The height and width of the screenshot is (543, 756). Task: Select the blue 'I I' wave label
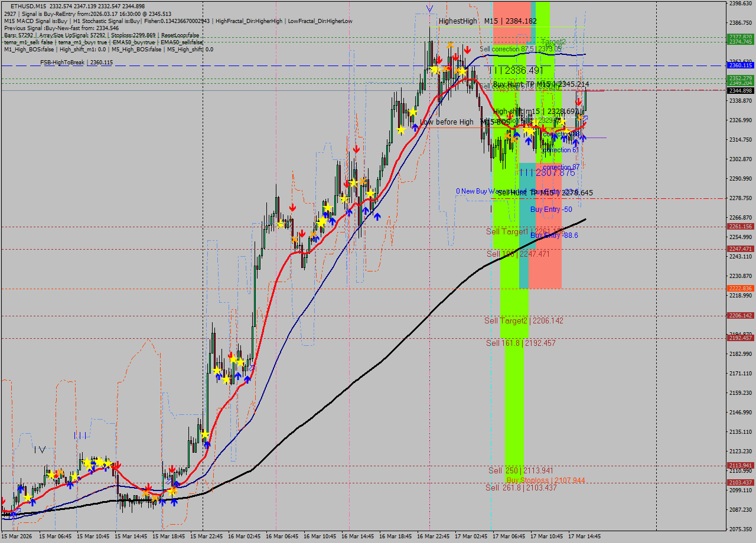pos(81,435)
